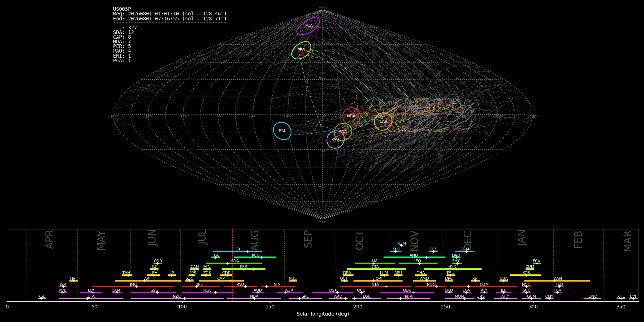This screenshot has height=322, width=644.
Task: Click the red dashed current-date line
Action: [x=233, y=265]
